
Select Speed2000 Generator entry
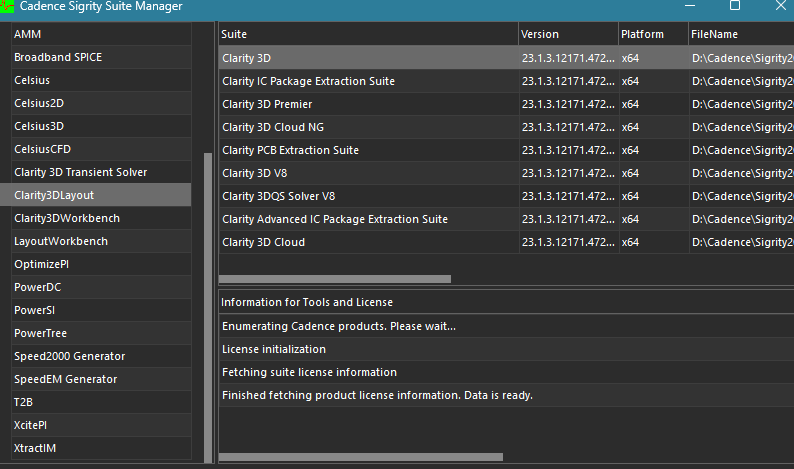pos(101,356)
